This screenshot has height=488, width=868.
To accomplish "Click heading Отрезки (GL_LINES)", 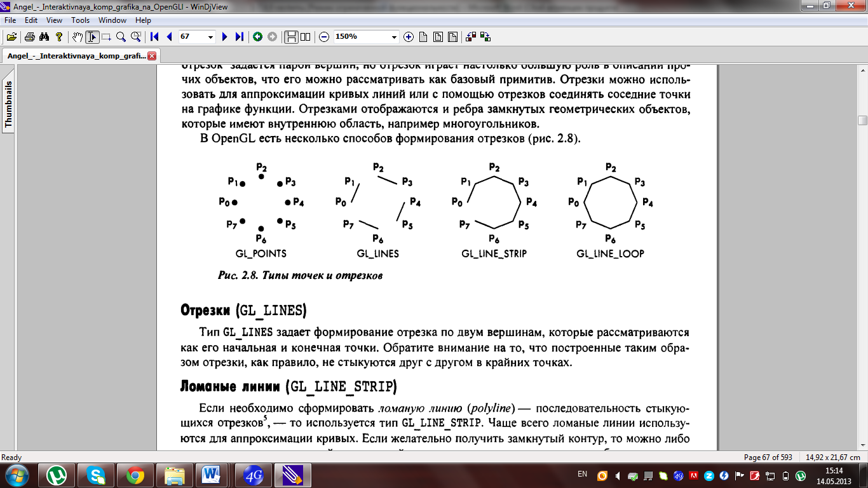I will coord(243,311).
